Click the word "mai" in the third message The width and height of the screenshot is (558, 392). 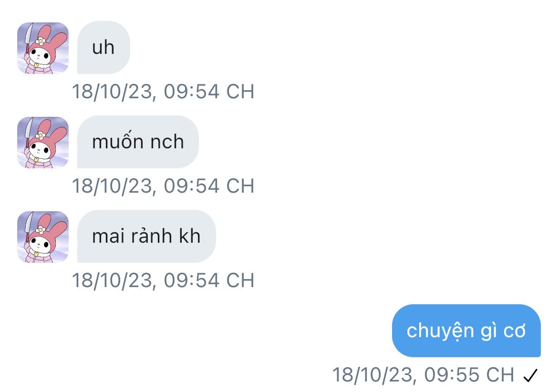108,236
